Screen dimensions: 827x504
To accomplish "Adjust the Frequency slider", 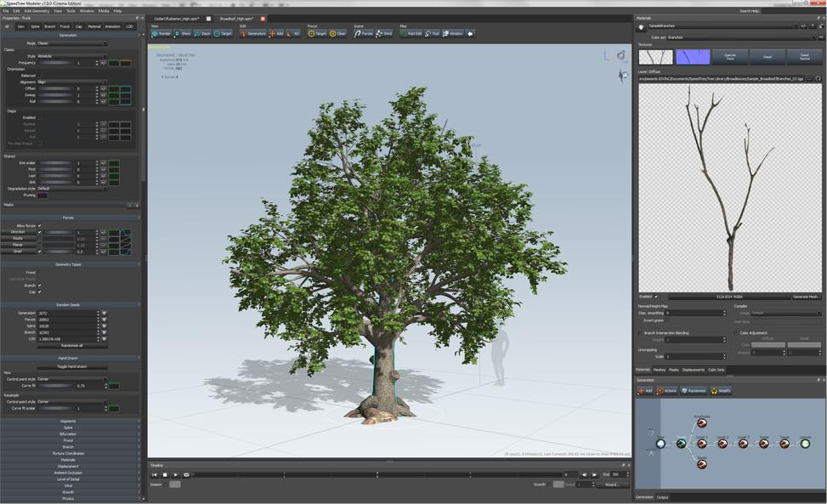I will [x=55, y=63].
